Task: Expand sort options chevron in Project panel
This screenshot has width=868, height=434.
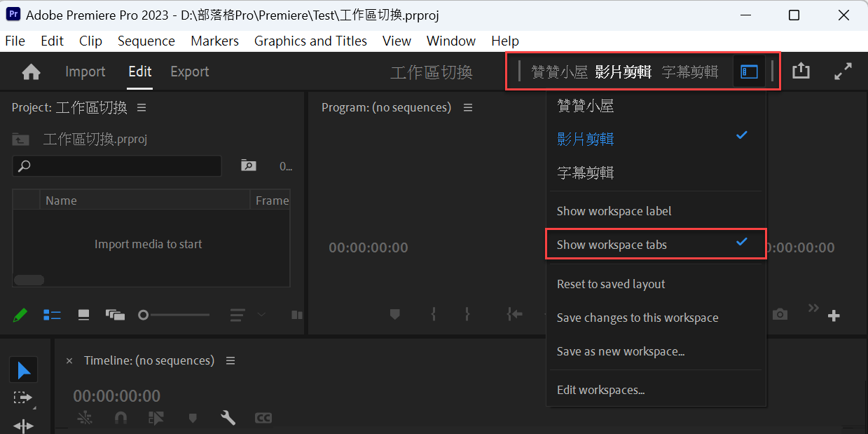Action: coord(261,315)
